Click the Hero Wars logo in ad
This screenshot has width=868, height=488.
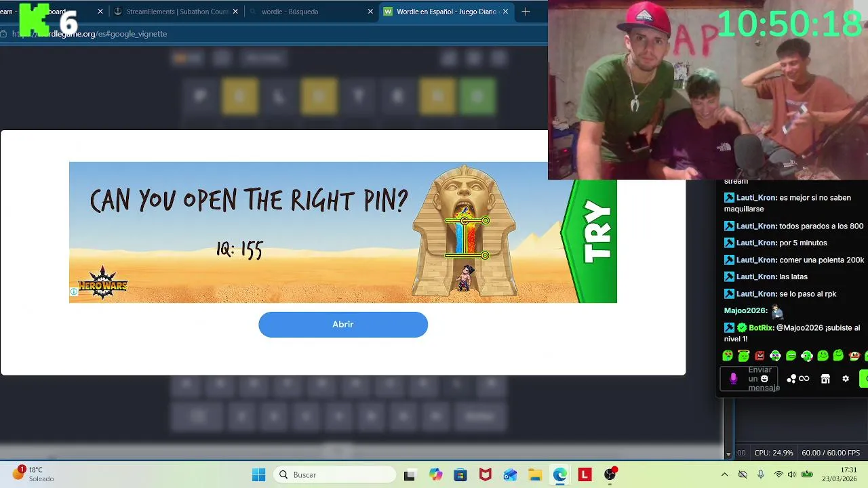point(102,283)
